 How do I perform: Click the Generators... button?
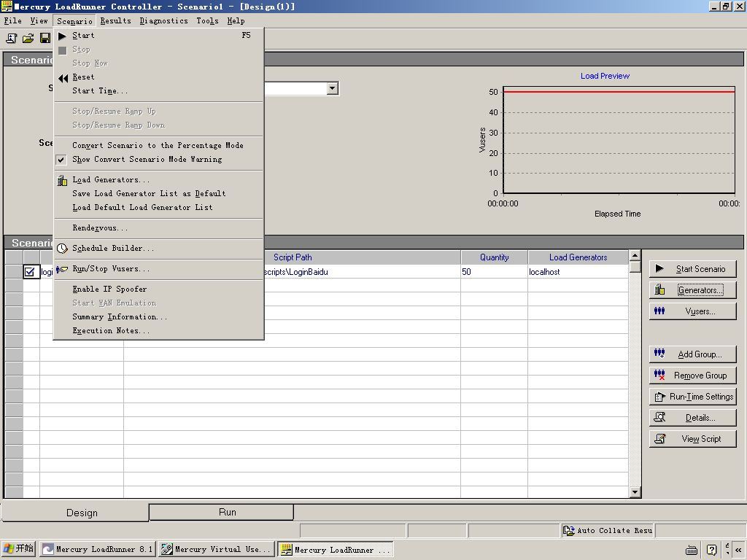tap(693, 290)
